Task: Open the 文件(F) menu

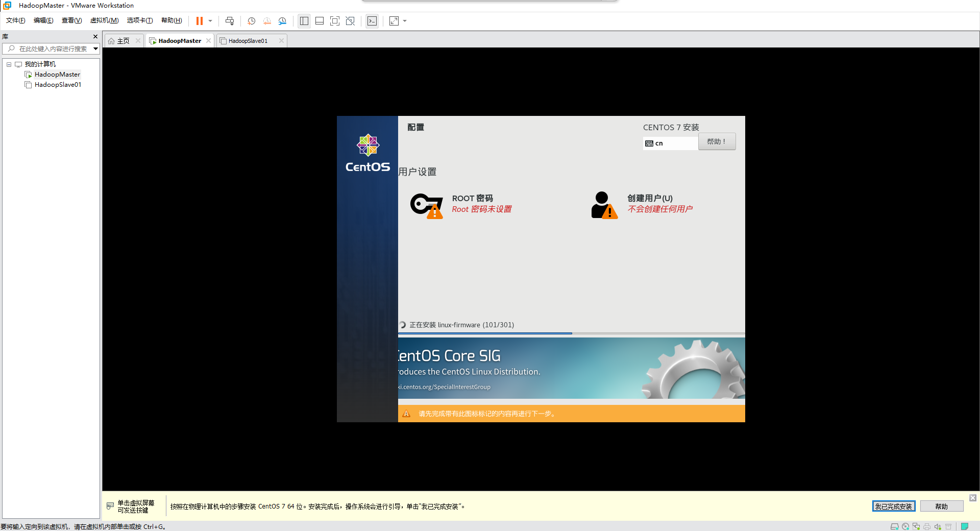Action: pos(15,20)
